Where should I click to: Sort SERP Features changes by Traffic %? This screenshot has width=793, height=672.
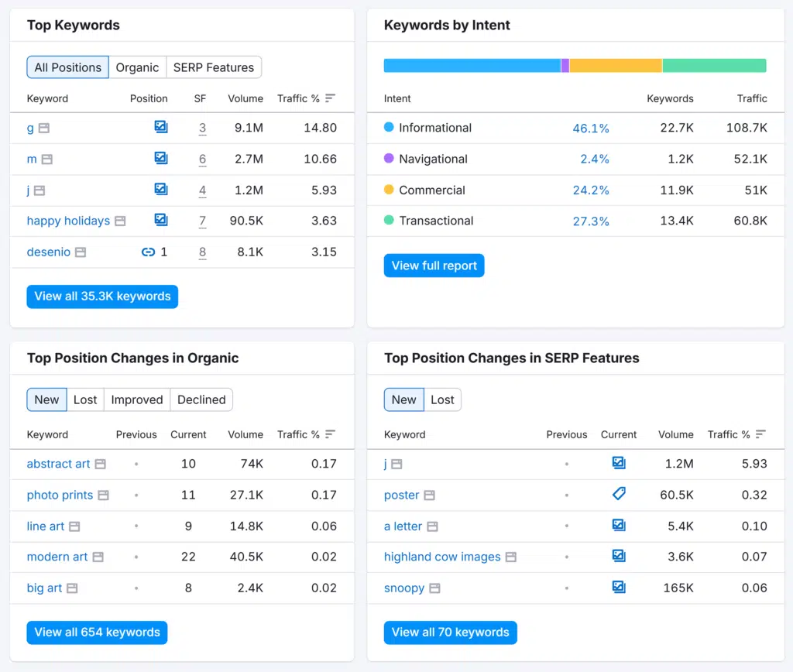[760, 434]
